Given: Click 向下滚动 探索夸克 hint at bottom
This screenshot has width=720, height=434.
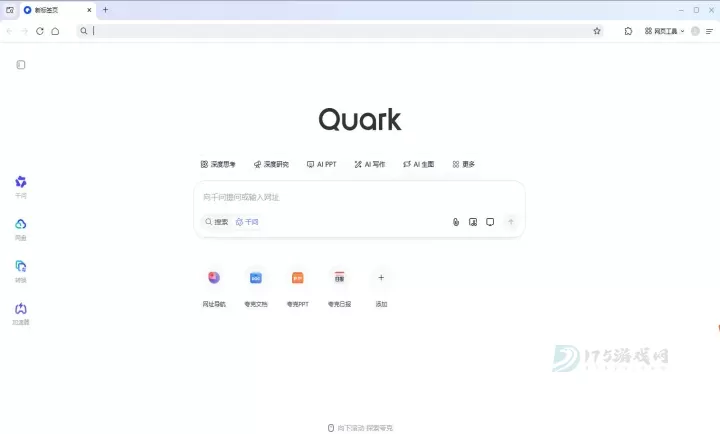Looking at the screenshot, I should coord(360,428).
